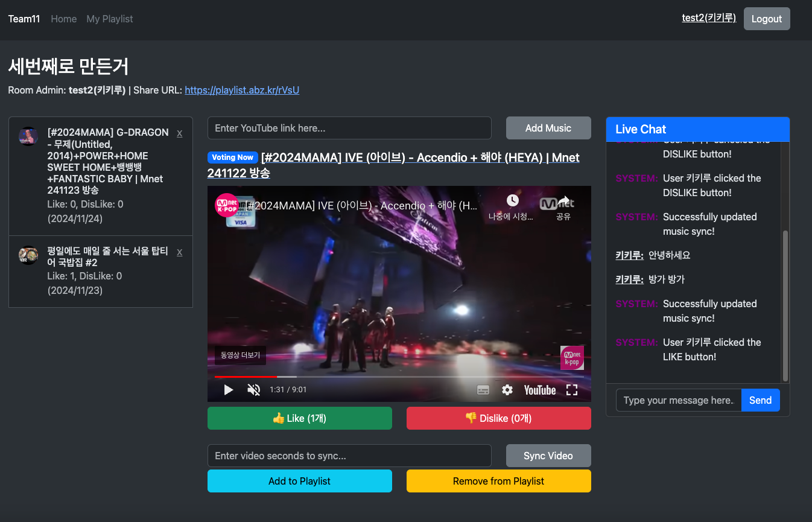Viewport: 812px width, 522px height.
Task: Open the share URL playlist.abz.kr/rVsU
Action: (242, 90)
